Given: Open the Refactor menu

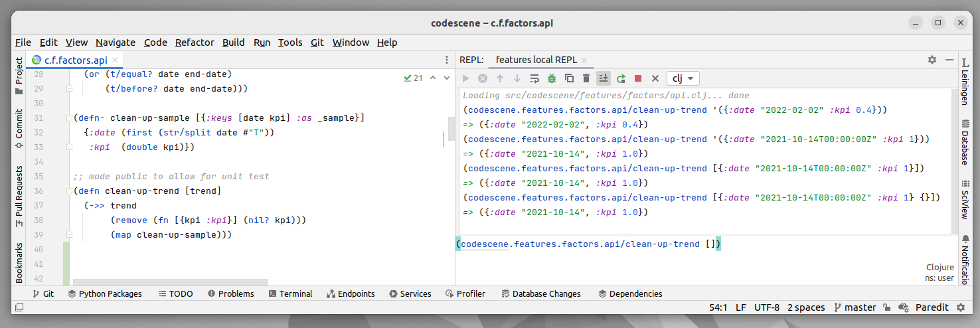Looking at the screenshot, I should tap(195, 42).
